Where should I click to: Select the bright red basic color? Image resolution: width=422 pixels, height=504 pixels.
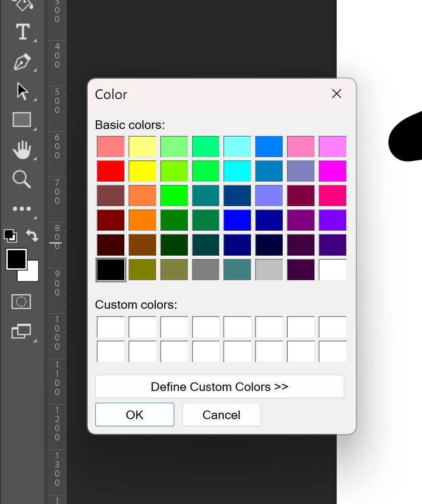[111, 171]
